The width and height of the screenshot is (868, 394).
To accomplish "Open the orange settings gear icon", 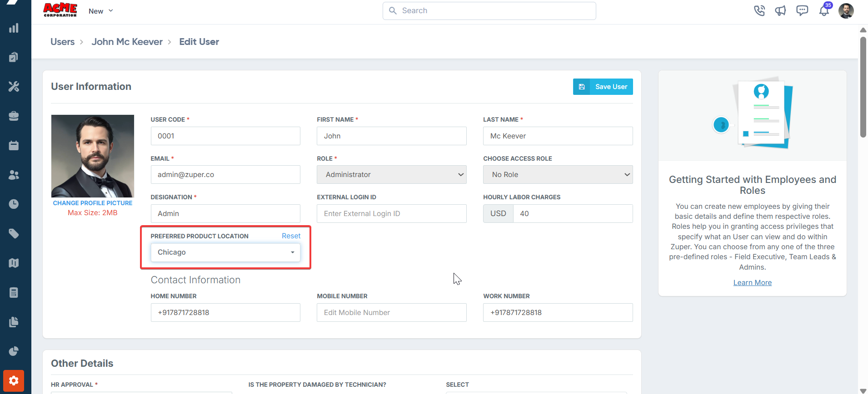I will (14, 380).
